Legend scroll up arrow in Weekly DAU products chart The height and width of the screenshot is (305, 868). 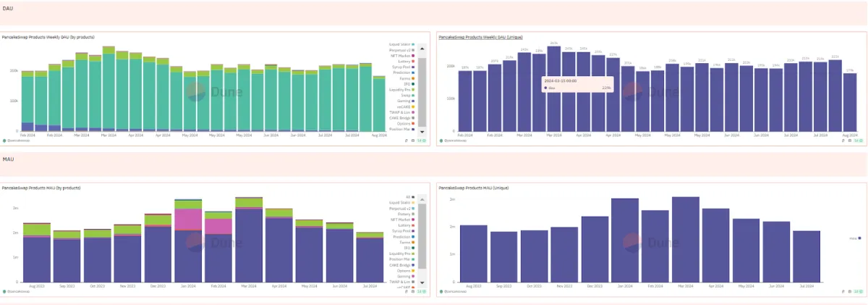point(422,49)
